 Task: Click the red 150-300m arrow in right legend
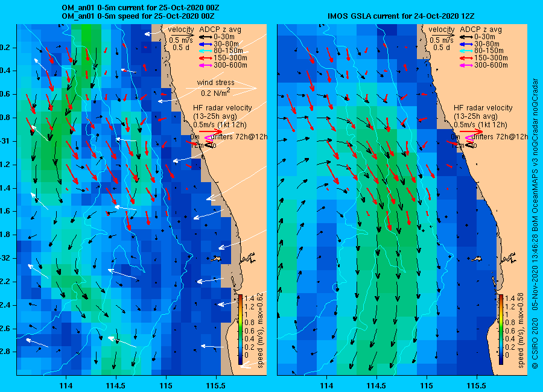point(466,58)
